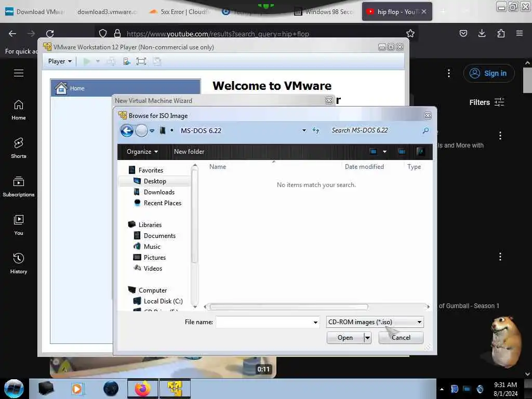This screenshot has height=399, width=532.
Task: Click the File name input field
Action: coord(264,322)
